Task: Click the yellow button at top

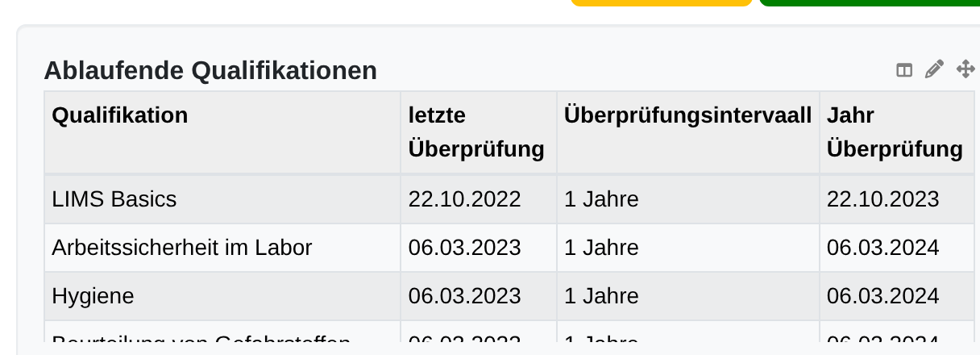Action: [x=662, y=3]
